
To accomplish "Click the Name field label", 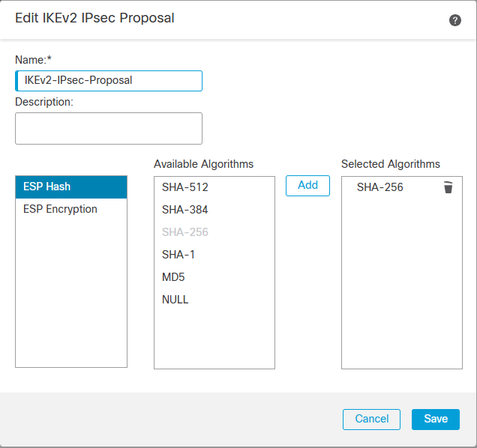I will coord(33,59).
